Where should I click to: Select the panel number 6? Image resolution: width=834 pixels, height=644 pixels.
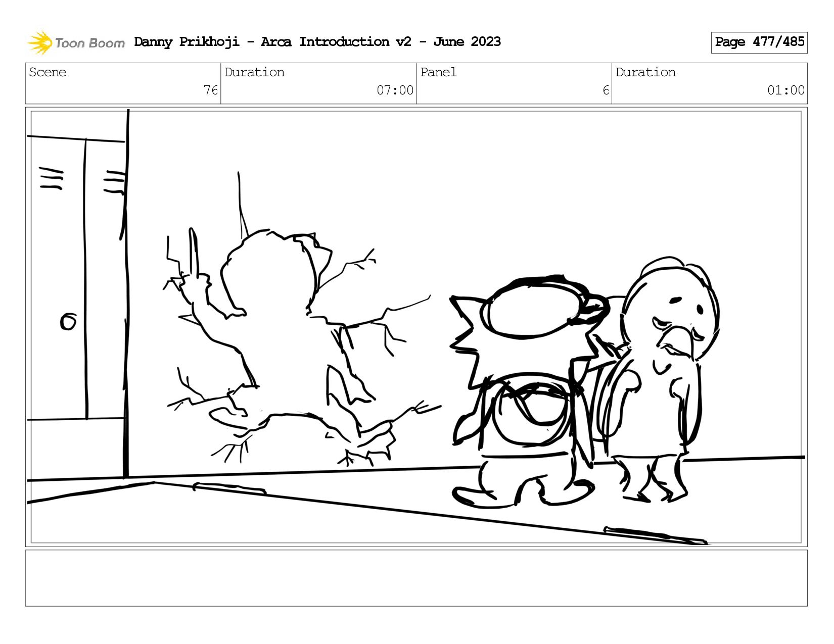606,90
